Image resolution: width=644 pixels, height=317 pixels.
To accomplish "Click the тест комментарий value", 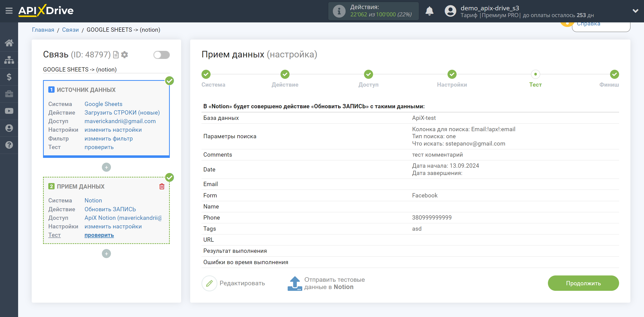I will [x=437, y=155].
